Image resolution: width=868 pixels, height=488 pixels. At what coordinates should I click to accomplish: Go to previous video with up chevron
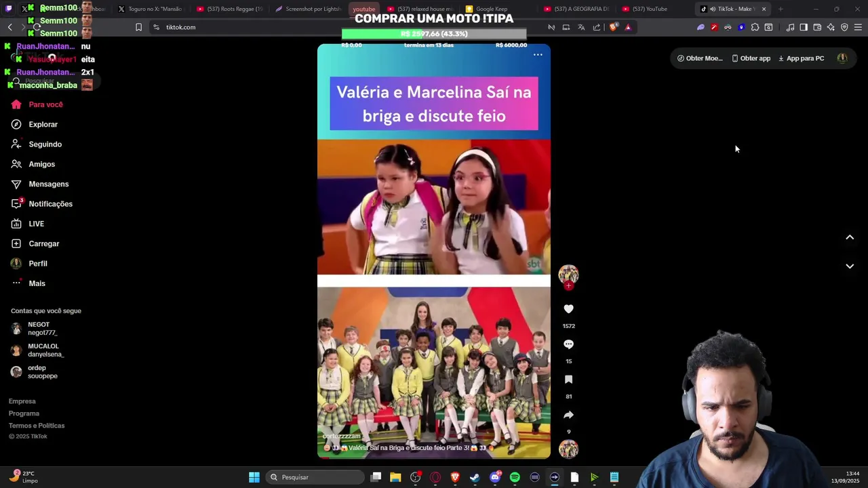850,237
